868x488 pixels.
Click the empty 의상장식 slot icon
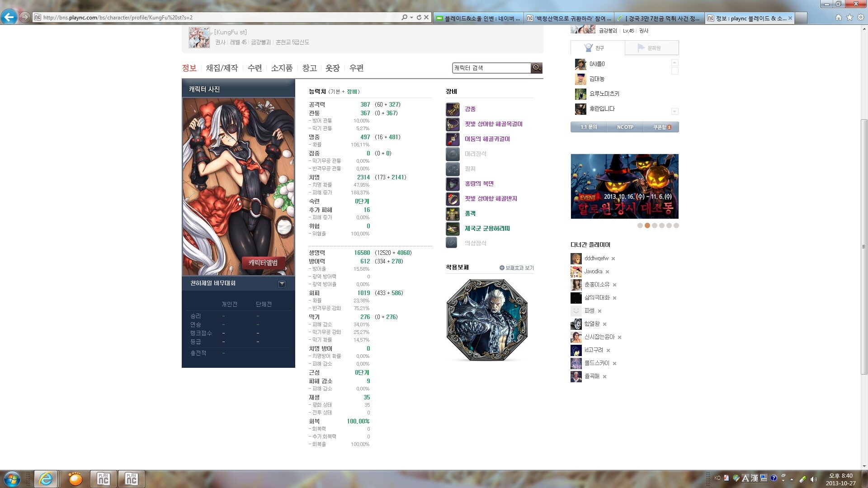[452, 243]
